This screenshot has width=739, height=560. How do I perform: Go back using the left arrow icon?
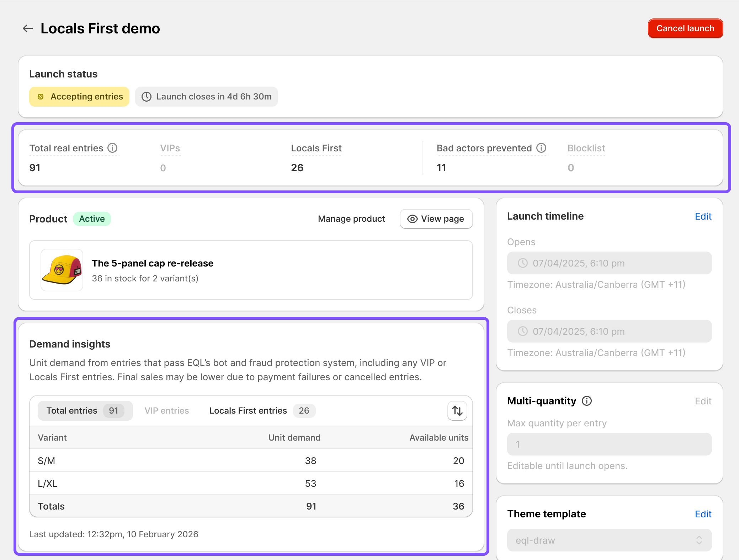point(28,28)
